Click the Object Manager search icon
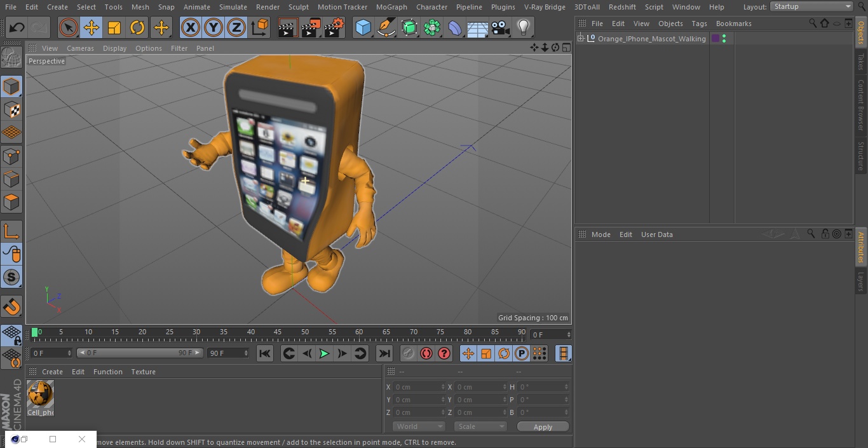 coord(813,23)
